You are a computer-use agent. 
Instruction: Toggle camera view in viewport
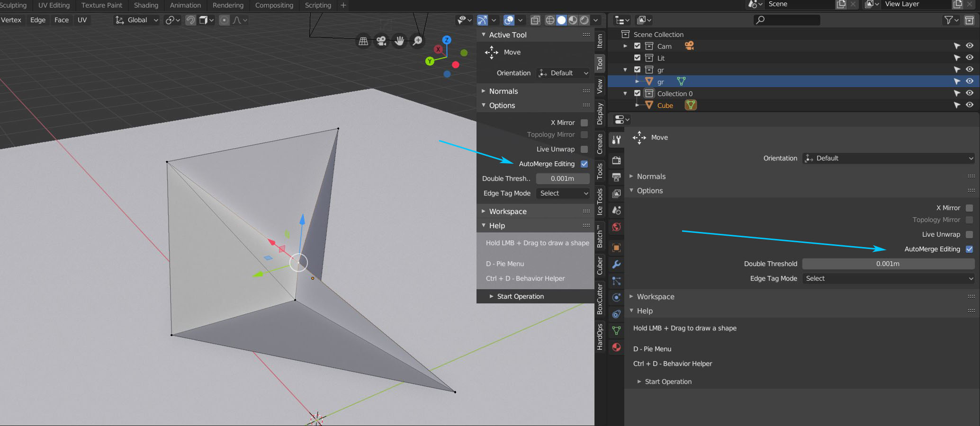pos(381,41)
